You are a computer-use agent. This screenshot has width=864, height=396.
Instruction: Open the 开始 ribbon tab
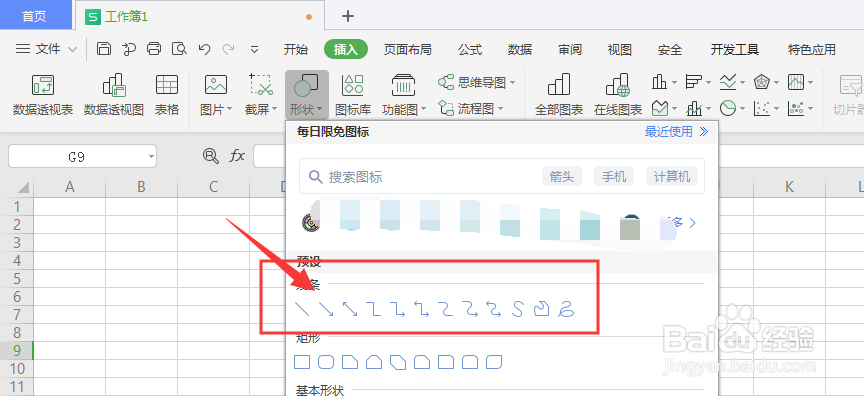[x=296, y=50]
